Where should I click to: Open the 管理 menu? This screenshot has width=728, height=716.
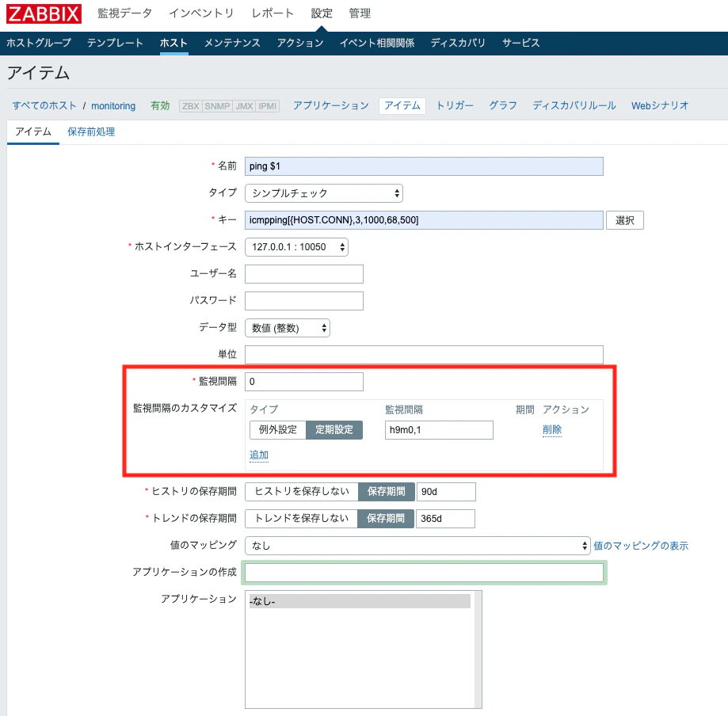click(360, 13)
